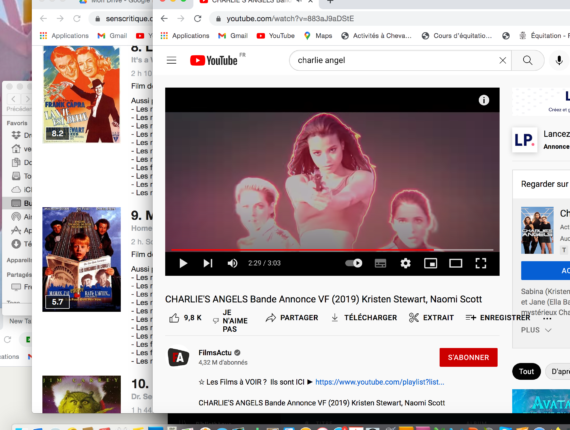Open more actions three-dots menu
The width and height of the screenshot is (570, 430).
tap(547, 319)
